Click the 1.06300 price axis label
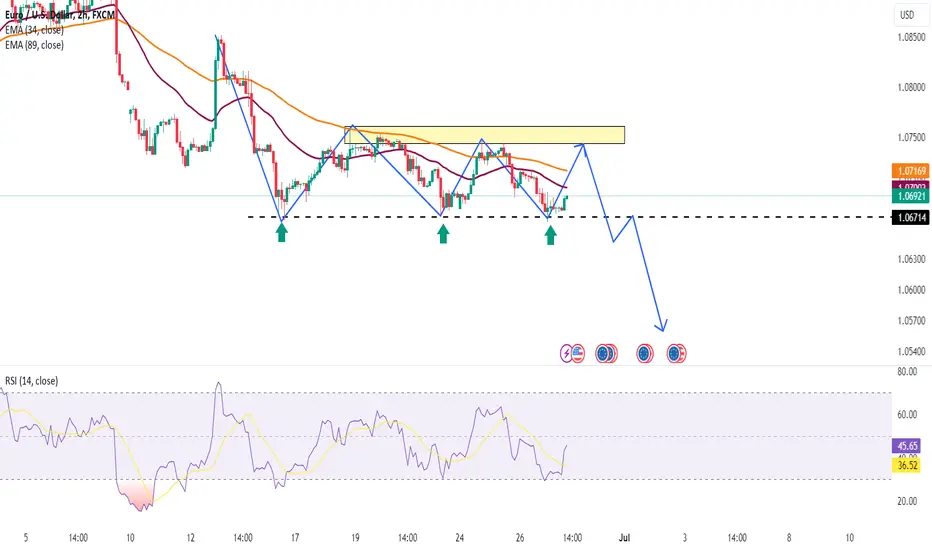Viewport: 932px width, 550px height. point(911,259)
